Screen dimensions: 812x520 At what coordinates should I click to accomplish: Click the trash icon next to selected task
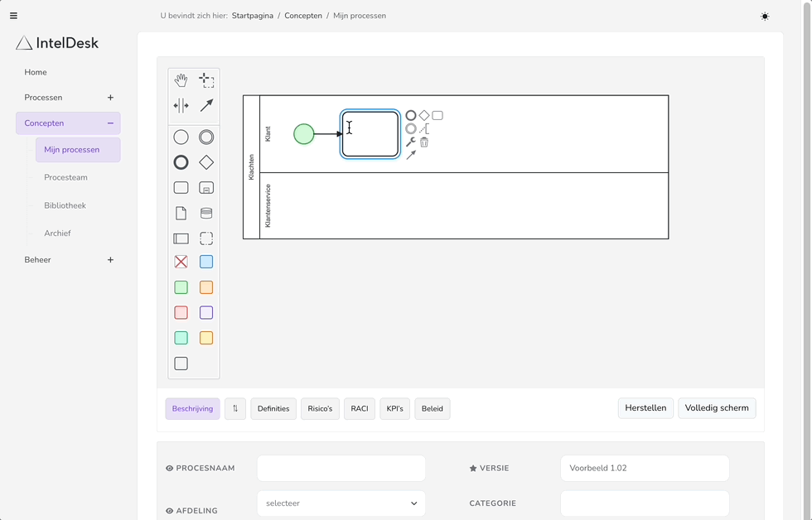tap(424, 142)
